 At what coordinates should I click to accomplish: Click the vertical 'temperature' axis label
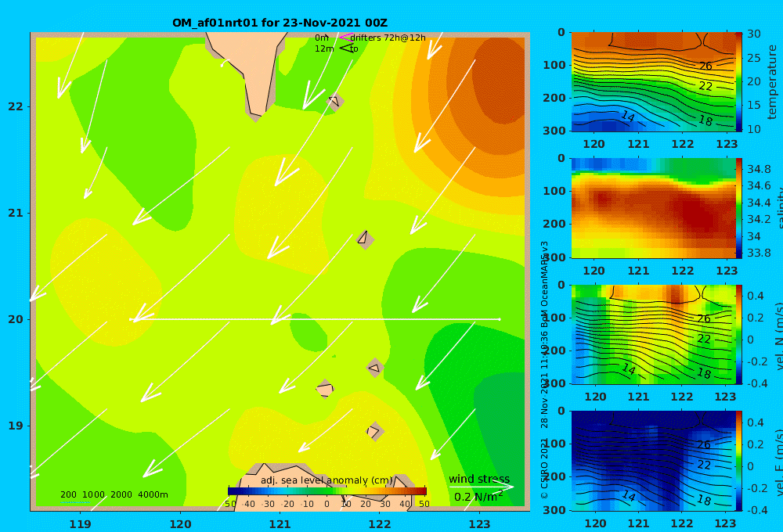772,82
